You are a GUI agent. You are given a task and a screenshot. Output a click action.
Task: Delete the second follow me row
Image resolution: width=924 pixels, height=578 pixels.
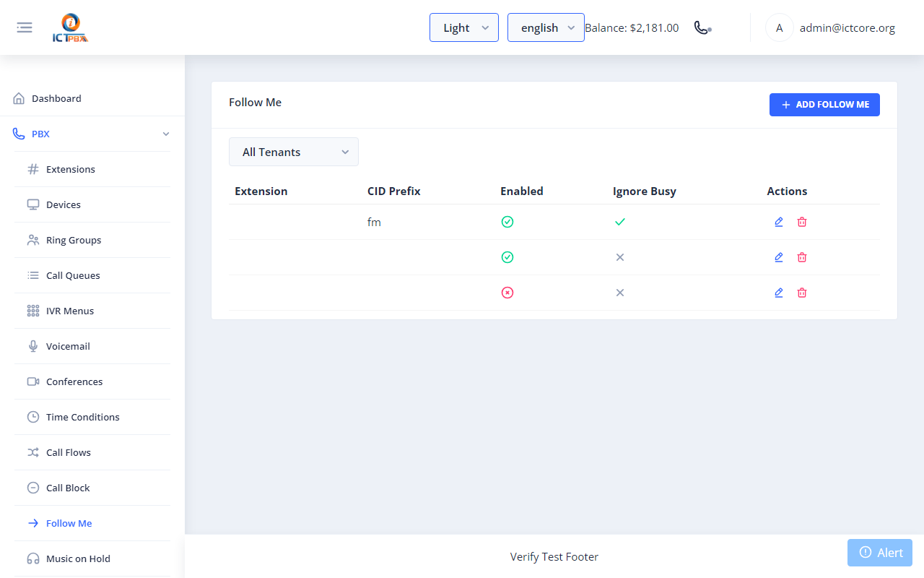tap(802, 257)
